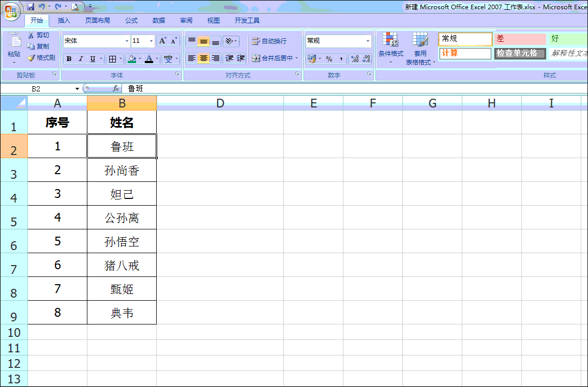Apply 常规 cell style in gallery

click(x=465, y=39)
